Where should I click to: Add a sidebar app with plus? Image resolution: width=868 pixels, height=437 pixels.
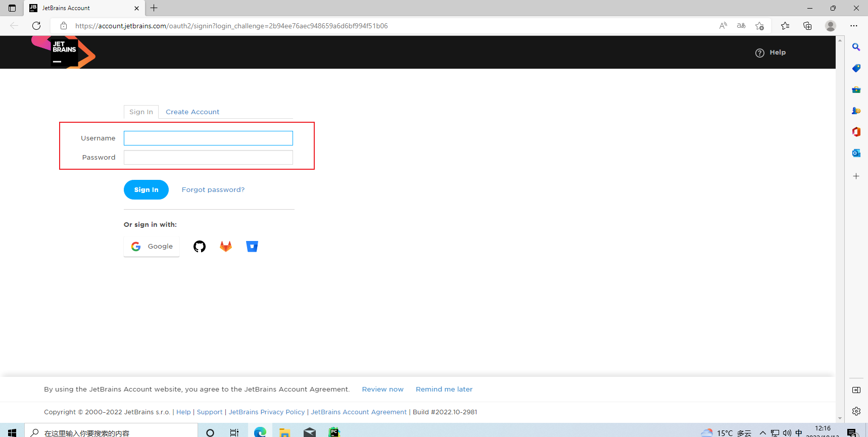[x=856, y=176]
